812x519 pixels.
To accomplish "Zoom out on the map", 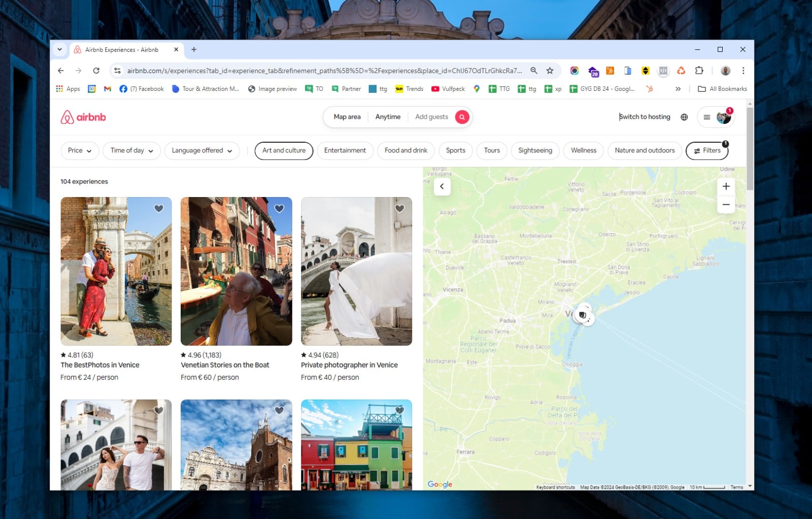I will click(726, 205).
